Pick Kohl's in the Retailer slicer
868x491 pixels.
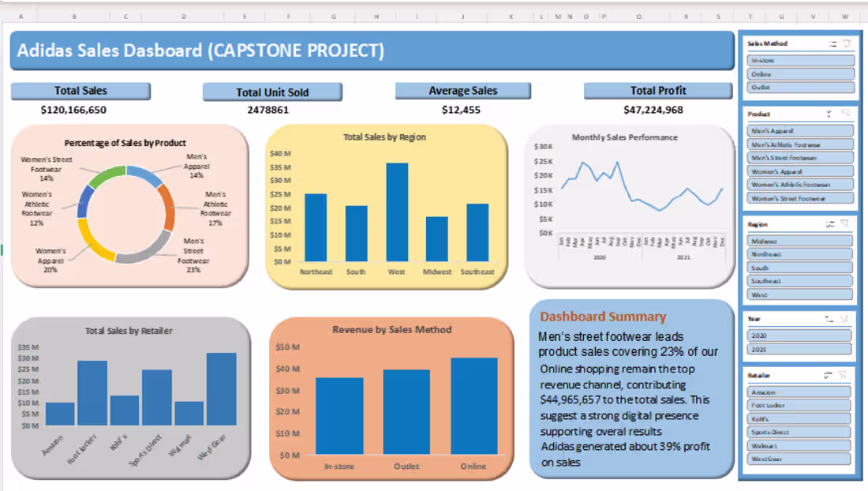[x=799, y=419]
